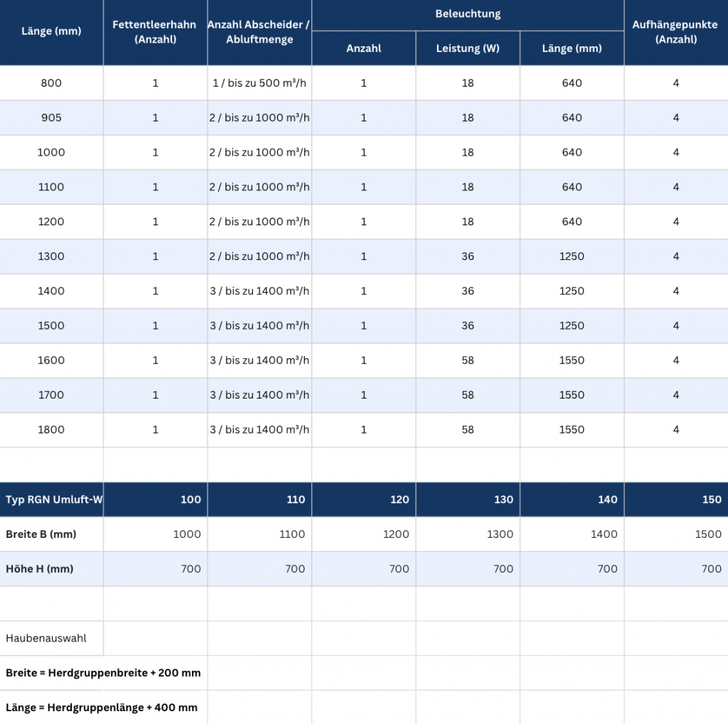The height and width of the screenshot is (724, 728).
Task: Click the "Typ RGN Umluft-W" header cell
Action: tap(54, 499)
